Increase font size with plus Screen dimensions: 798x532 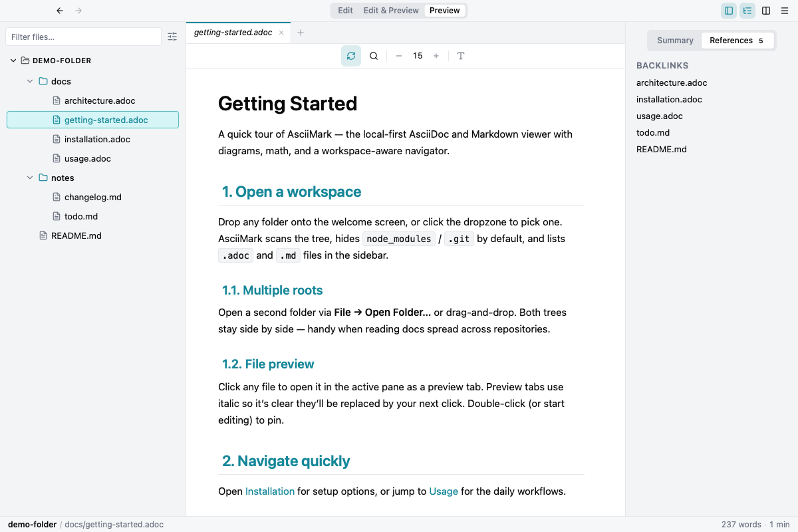point(436,56)
